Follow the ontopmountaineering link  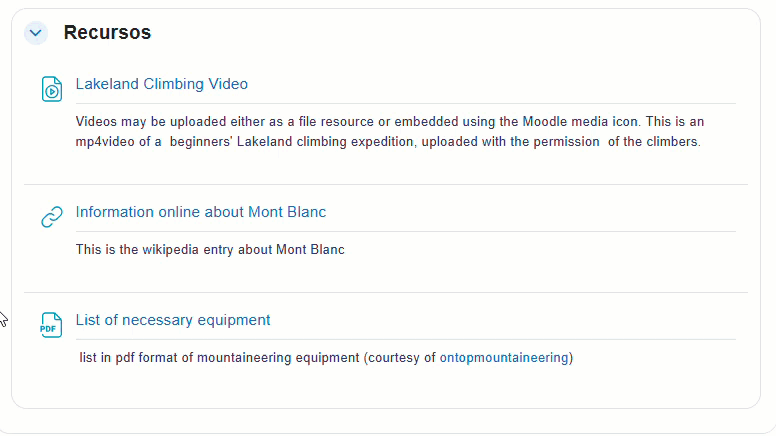504,357
